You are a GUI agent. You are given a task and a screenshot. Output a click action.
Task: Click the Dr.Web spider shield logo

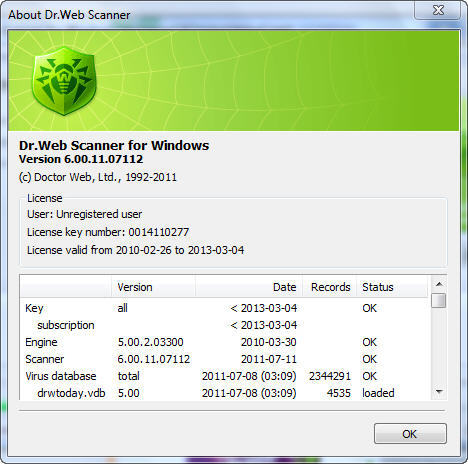64,81
